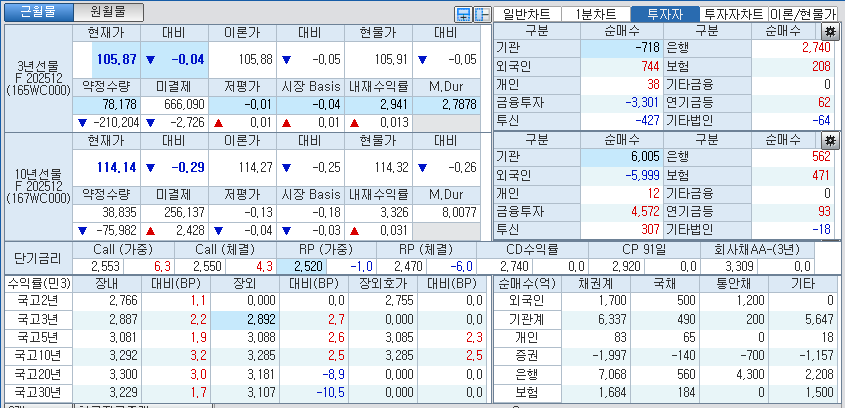
Task: Click 10년선물 미결제 value 256,137
Action: tap(185, 212)
